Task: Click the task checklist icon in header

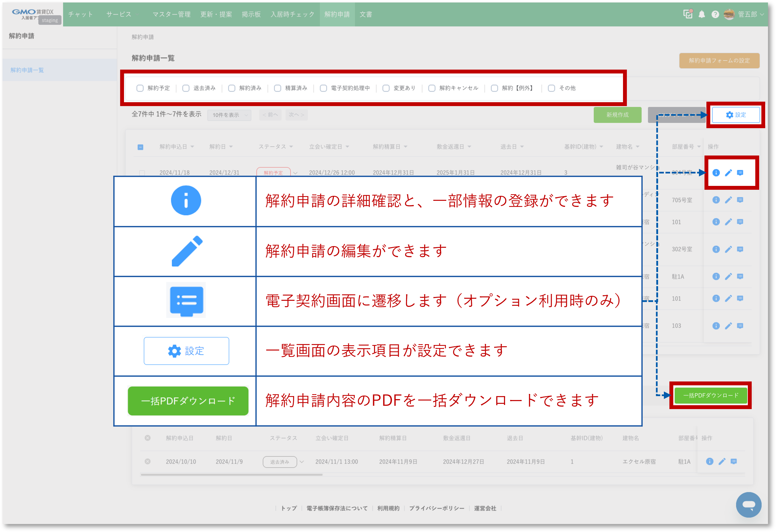Action: (x=688, y=14)
